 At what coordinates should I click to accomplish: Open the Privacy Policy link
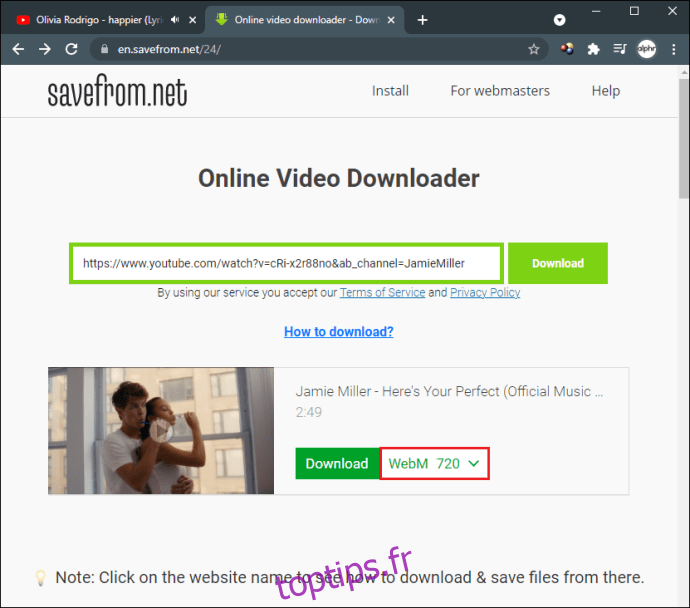485,292
